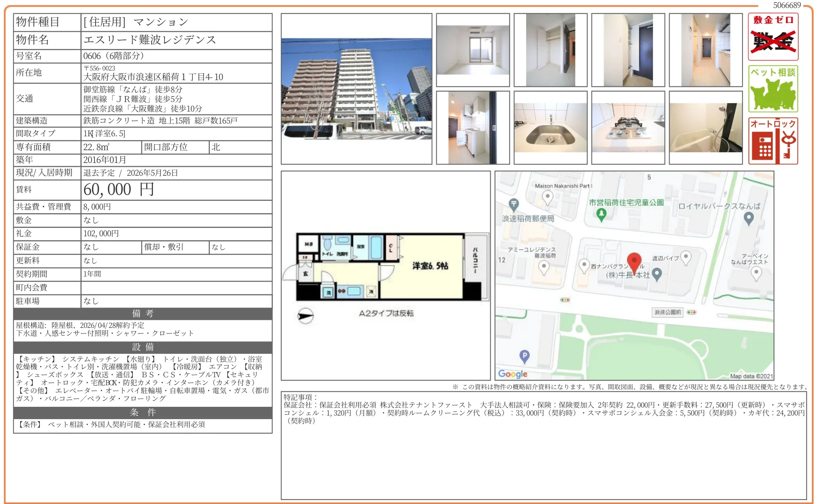Click the blue parking P map marker
The height and width of the screenshot is (504, 819).
click(525, 356)
